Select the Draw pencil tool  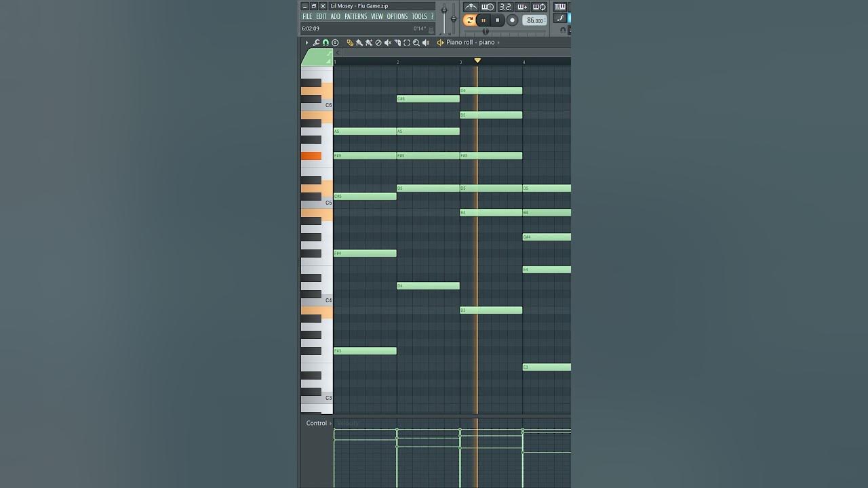click(x=350, y=43)
